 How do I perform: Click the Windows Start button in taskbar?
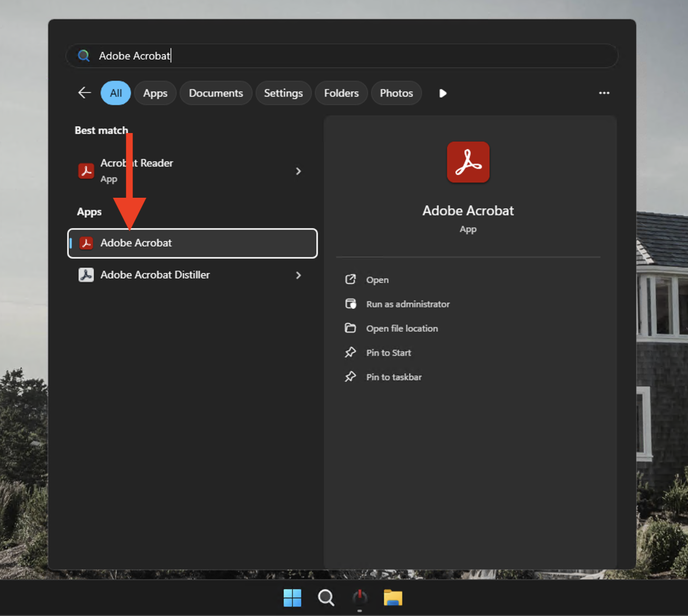(292, 598)
